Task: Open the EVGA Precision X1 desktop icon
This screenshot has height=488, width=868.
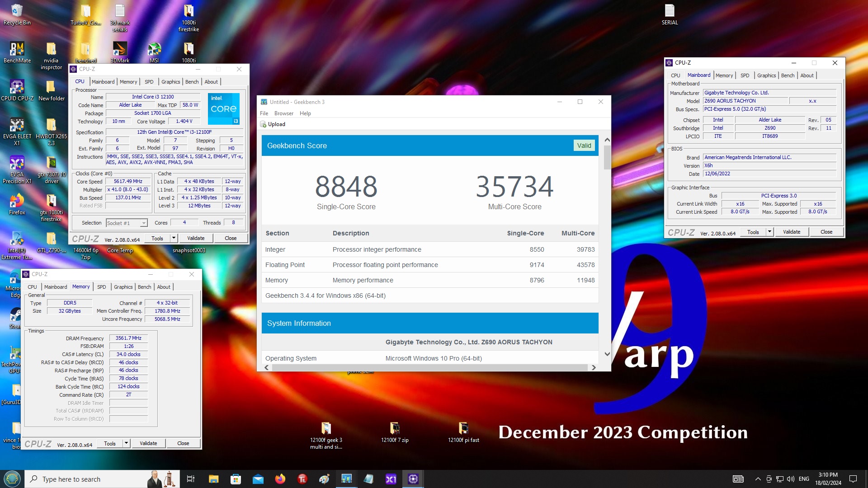Action: pos(17,169)
